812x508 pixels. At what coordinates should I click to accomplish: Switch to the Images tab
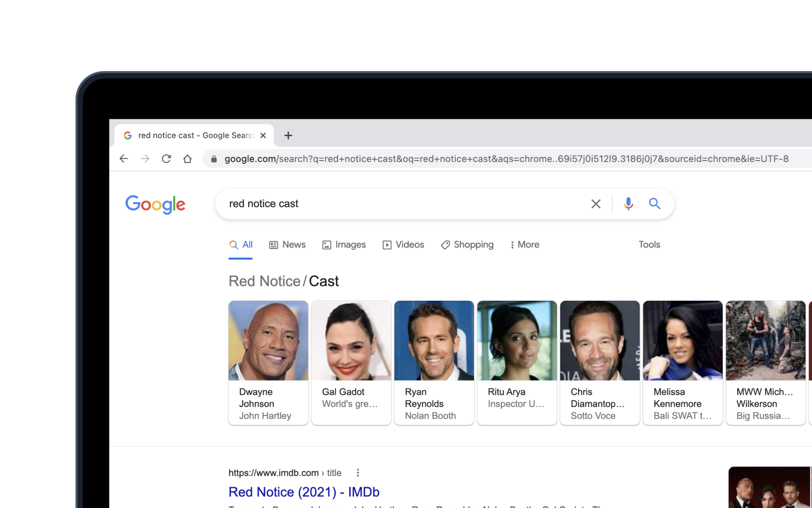tap(344, 245)
